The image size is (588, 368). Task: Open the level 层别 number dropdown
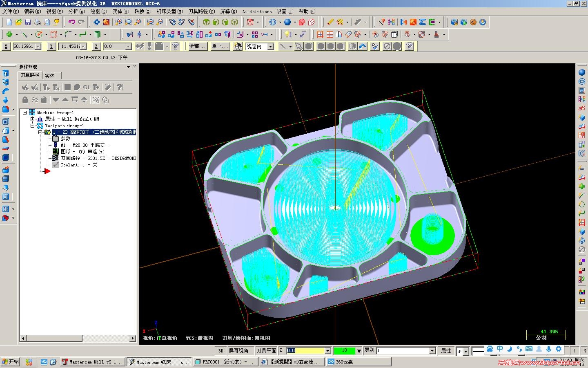tap(432, 351)
